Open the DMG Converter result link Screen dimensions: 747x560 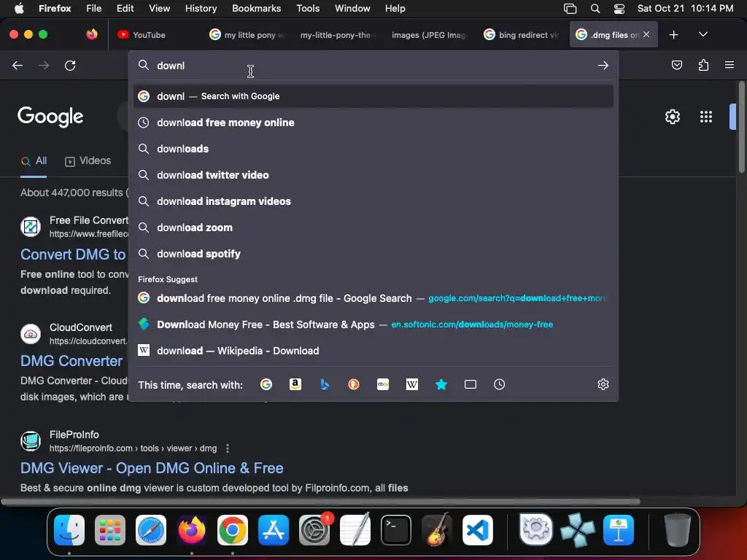[x=71, y=361]
